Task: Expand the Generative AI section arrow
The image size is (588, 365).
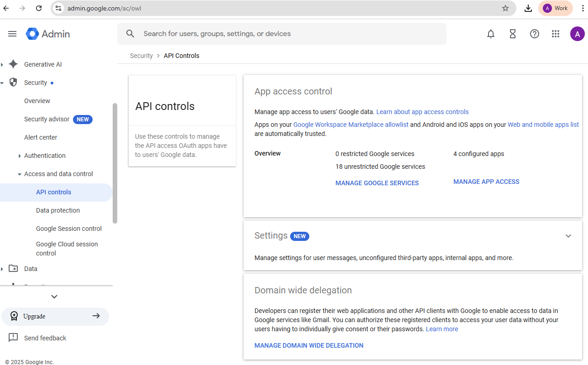Action: tap(2, 64)
